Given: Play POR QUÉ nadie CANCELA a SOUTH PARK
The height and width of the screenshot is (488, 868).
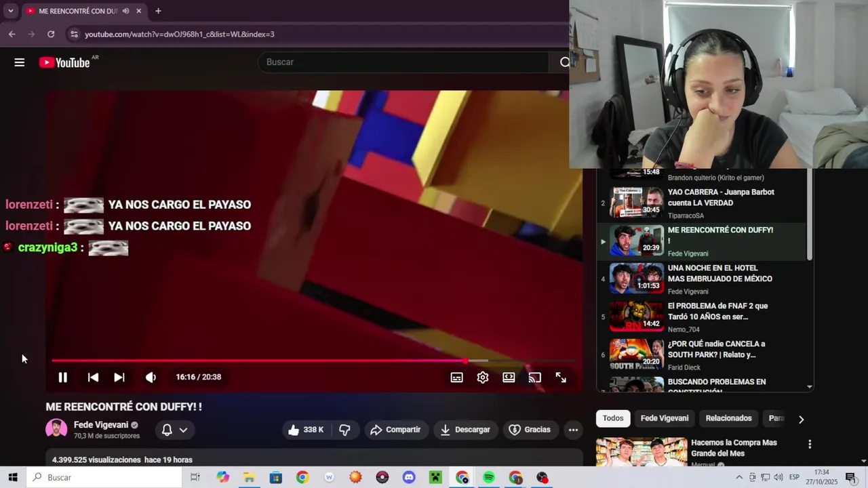Looking at the screenshot, I should click(701, 355).
